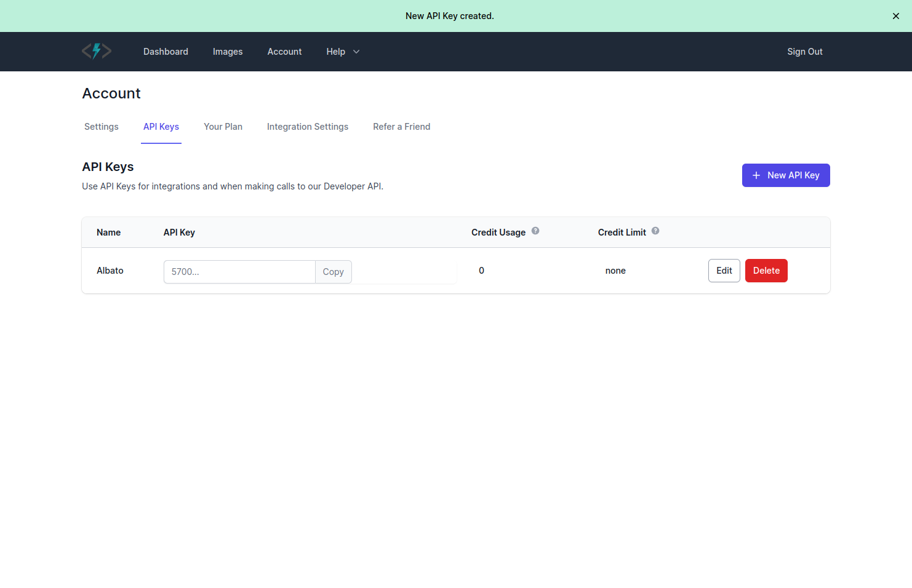Sign Out of the account
Screen dimensions: 912x588
click(x=805, y=52)
